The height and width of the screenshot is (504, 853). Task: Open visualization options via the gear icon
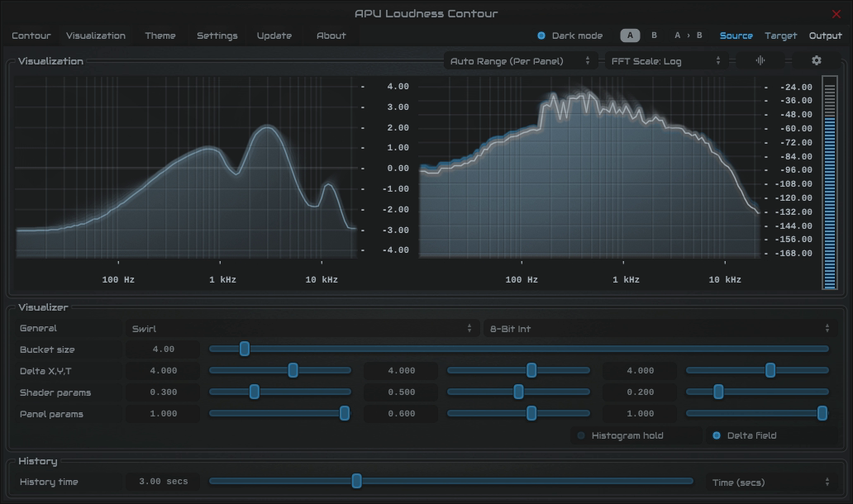click(x=816, y=61)
